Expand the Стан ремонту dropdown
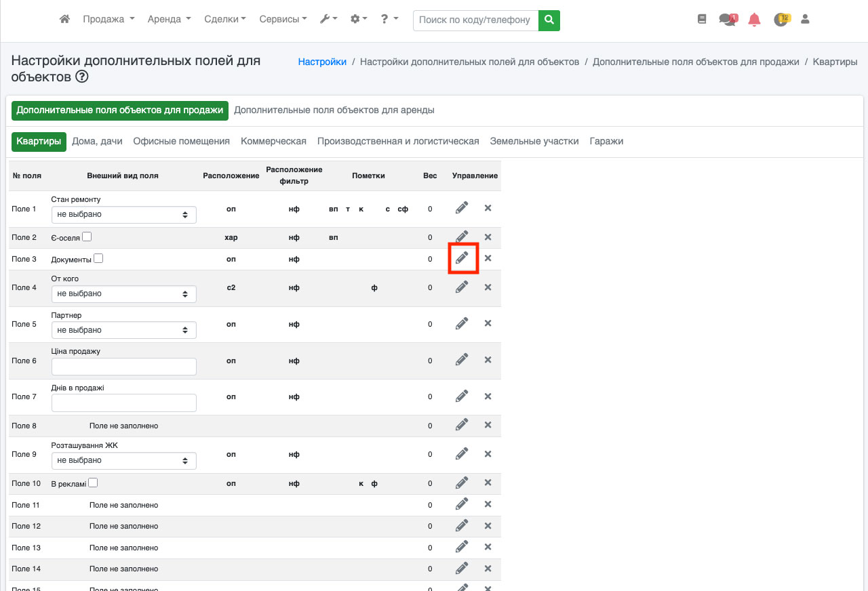 click(x=123, y=215)
